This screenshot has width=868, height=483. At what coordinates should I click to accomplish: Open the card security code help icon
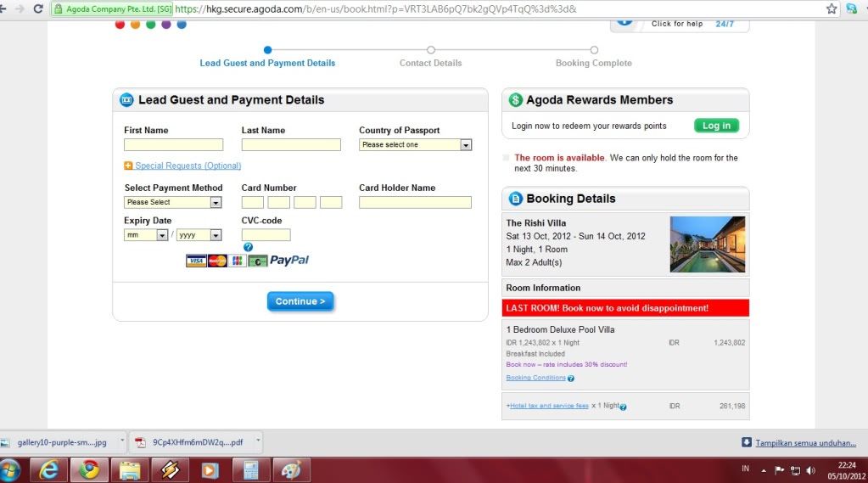tap(248, 247)
